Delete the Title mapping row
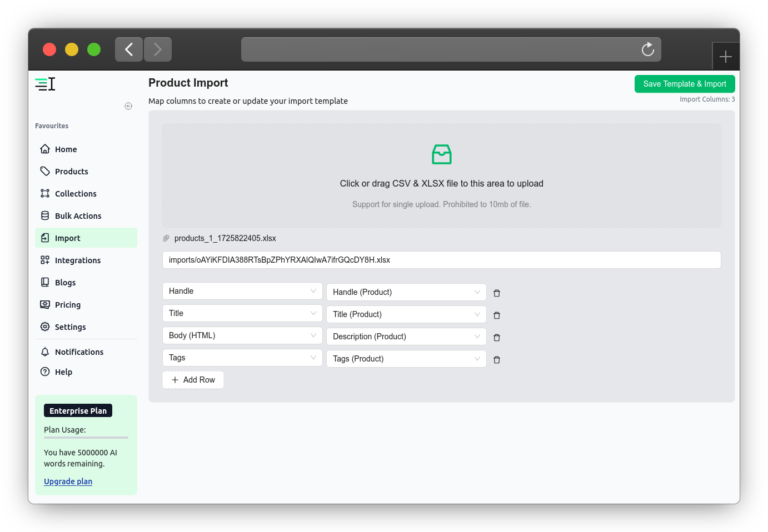 click(497, 315)
